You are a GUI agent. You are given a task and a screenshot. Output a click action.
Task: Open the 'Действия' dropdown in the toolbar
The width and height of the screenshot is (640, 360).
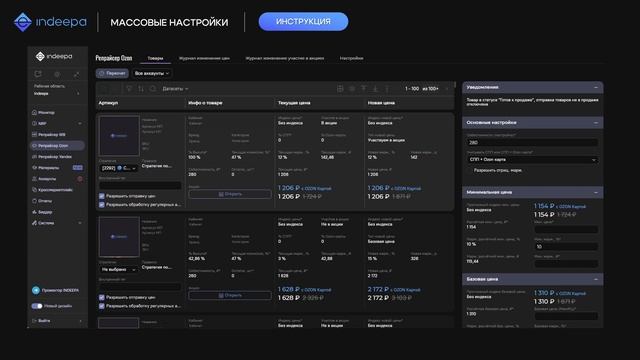(175, 89)
